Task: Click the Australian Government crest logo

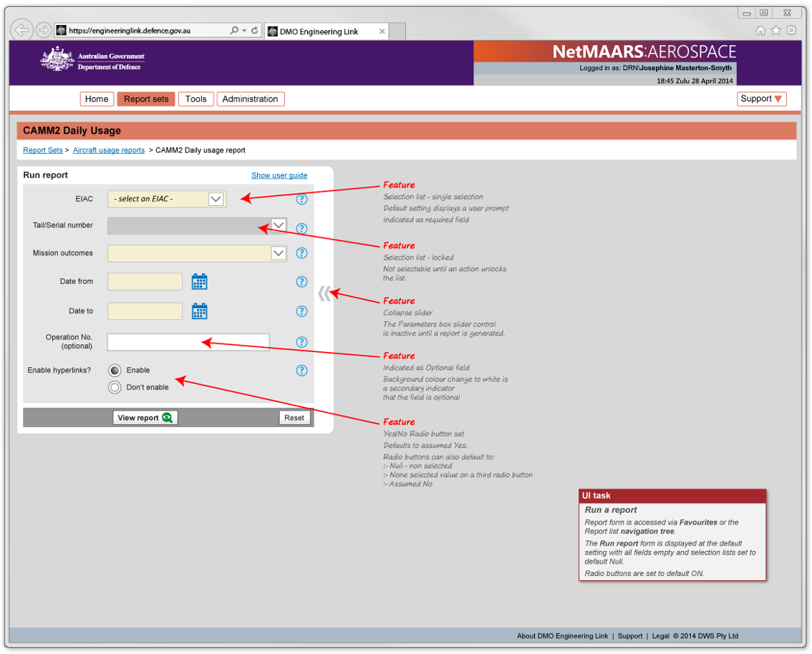Action: pos(57,59)
